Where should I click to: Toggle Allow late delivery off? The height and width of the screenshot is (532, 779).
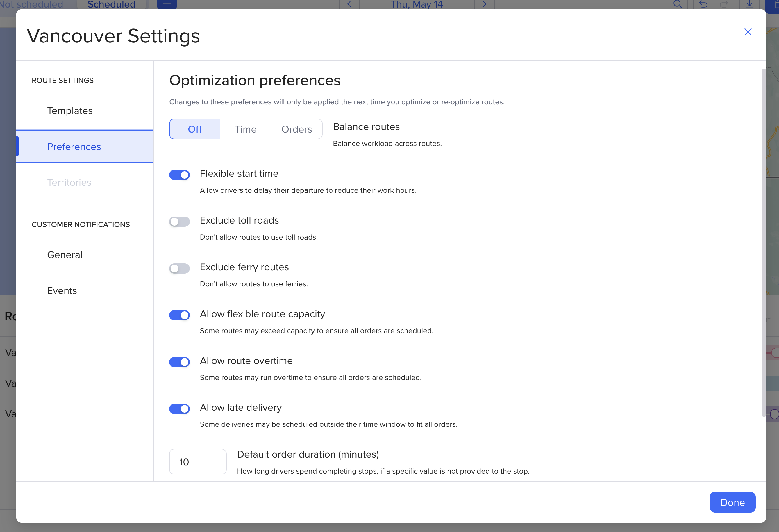click(179, 409)
